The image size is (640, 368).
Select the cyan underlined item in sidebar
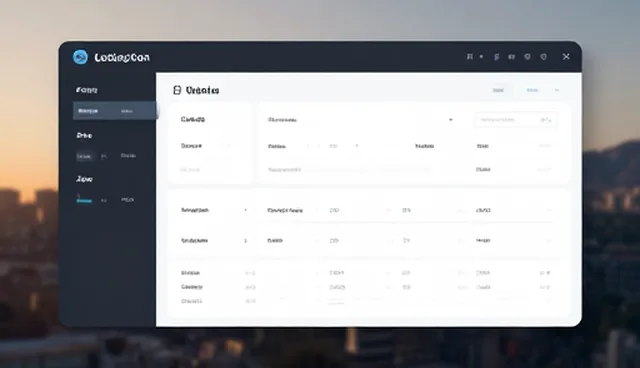click(x=84, y=200)
